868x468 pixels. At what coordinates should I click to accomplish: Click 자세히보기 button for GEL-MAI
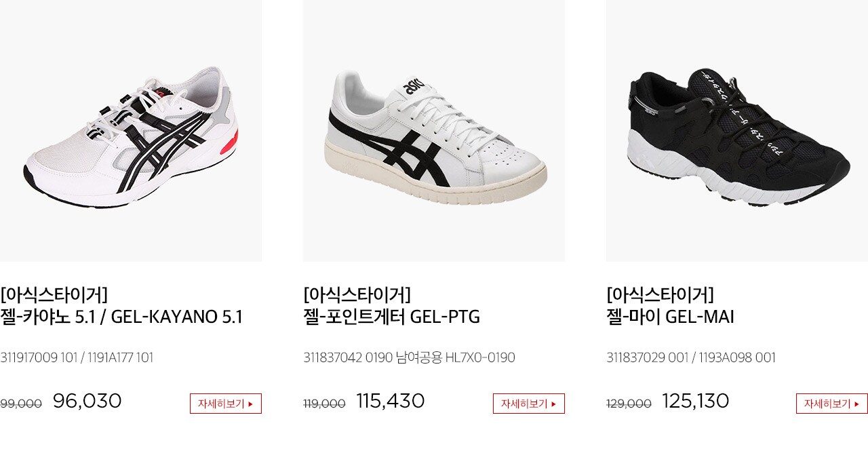(832, 404)
